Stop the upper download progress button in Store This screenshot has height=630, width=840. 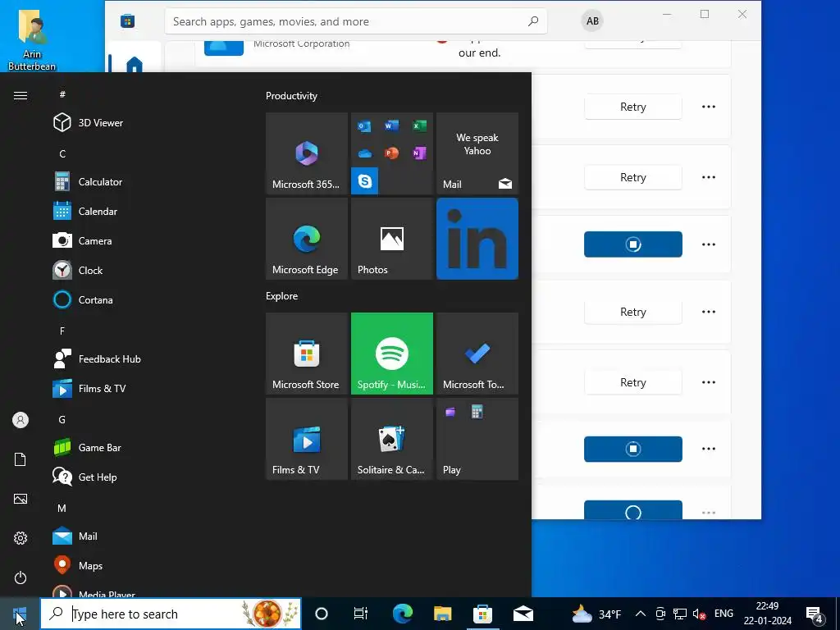click(x=632, y=244)
